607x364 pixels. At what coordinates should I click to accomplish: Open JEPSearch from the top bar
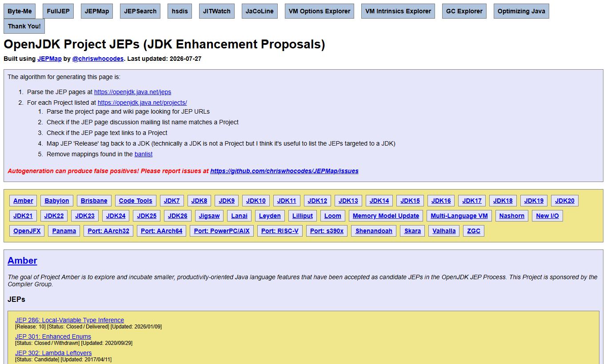click(140, 11)
